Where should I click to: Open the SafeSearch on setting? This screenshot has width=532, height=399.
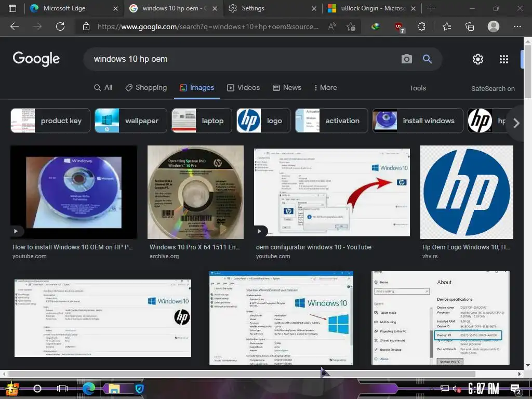coord(493,88)
